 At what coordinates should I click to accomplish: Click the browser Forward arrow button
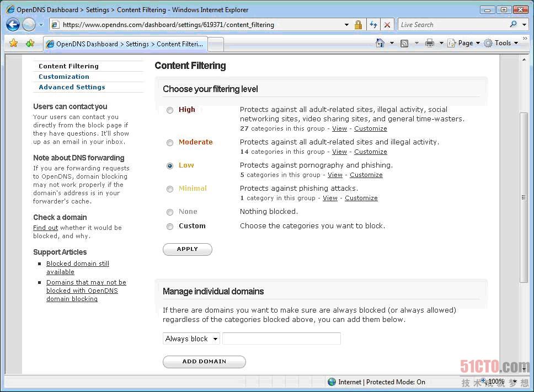coord(29,24)
